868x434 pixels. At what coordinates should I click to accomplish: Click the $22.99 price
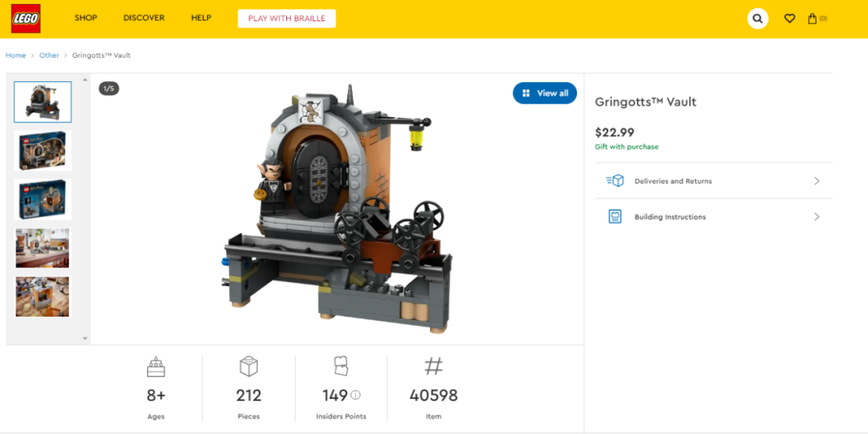click(615, 133)
